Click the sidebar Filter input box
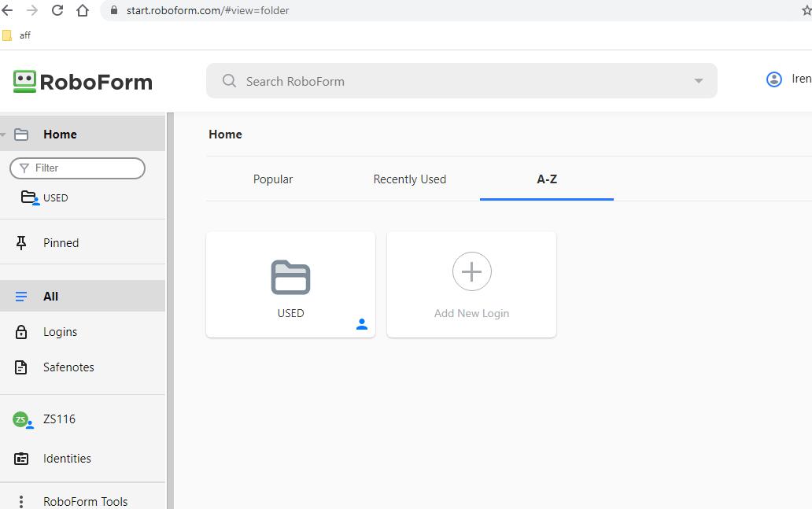The width and height of the screenshot is (812, 509). tap(83, 168)
